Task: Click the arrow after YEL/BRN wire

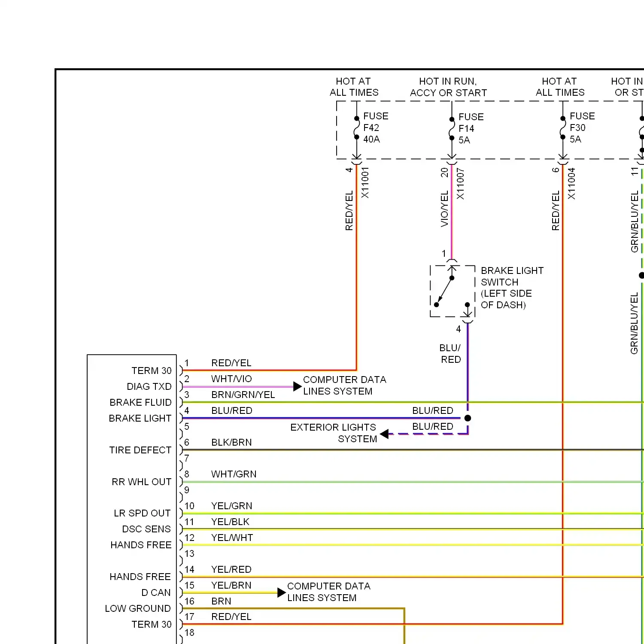Action: (282, 593)
